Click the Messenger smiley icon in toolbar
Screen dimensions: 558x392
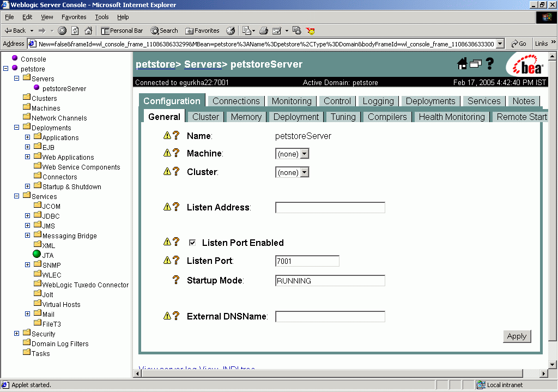(310, 31)
